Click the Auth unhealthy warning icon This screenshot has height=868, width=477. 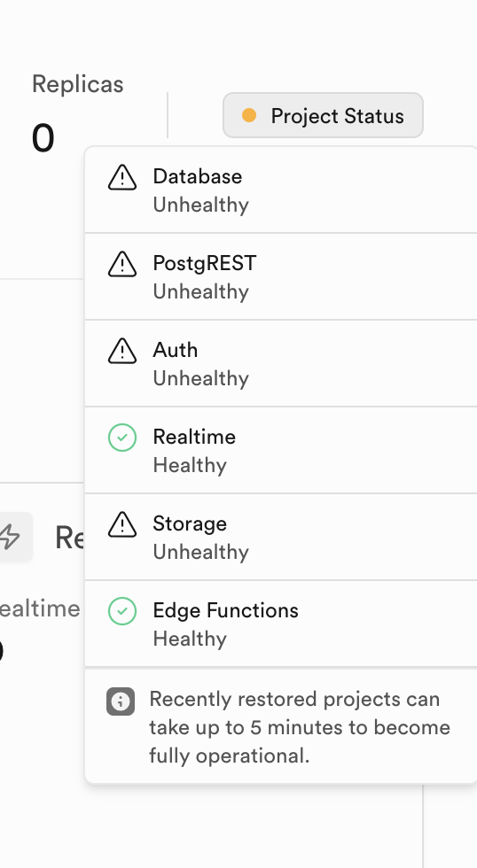point(121,351)
